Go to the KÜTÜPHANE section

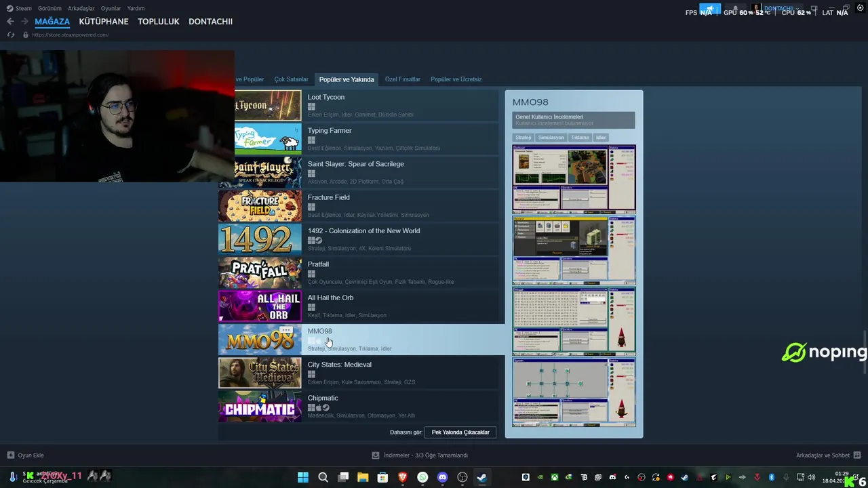(104, 21)
